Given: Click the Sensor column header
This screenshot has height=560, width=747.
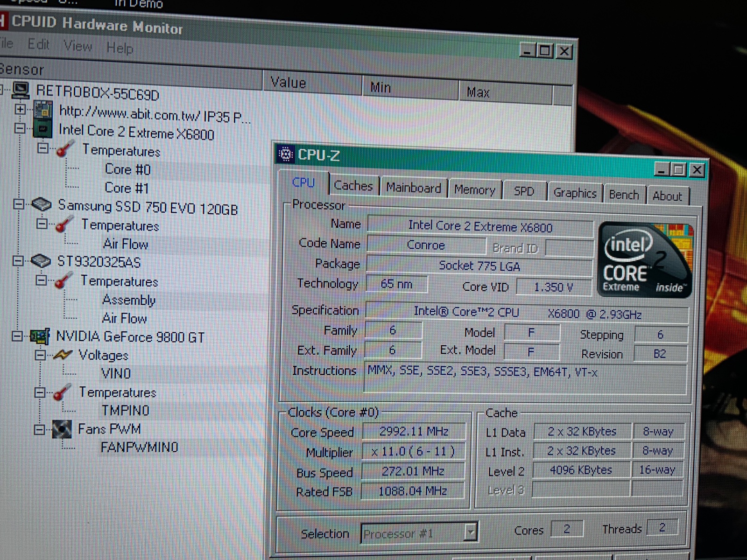Looking at the screenshot, I should pyautogui.click(x=131, y=75).
